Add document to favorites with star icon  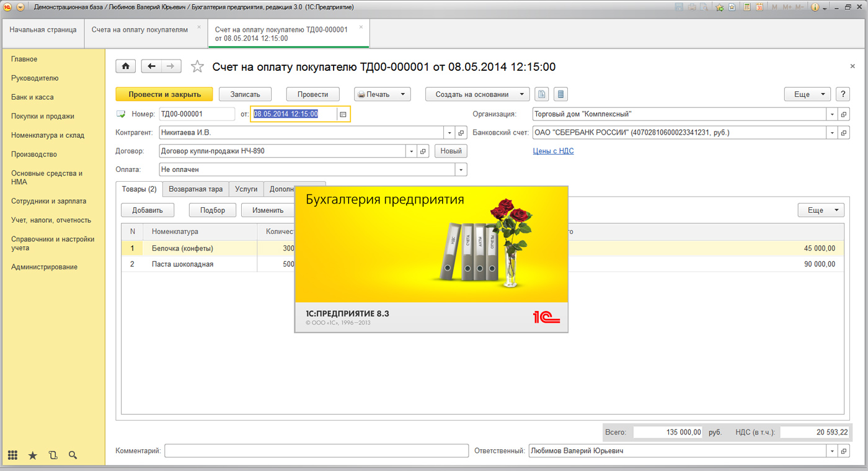197,66
